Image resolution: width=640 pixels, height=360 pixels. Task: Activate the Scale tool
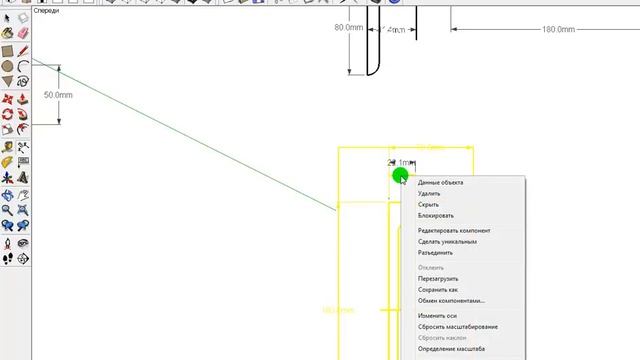[7, 129]
